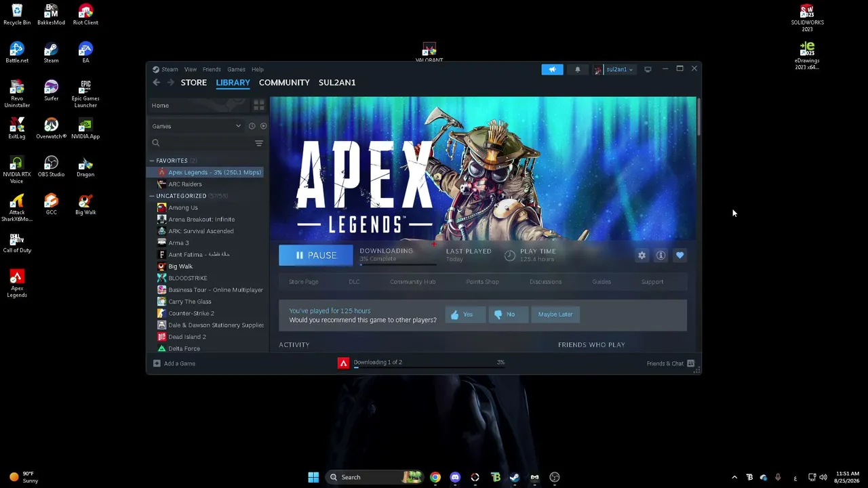
Task: Toggle Apex Legends favorite heart
Action: 679,256
